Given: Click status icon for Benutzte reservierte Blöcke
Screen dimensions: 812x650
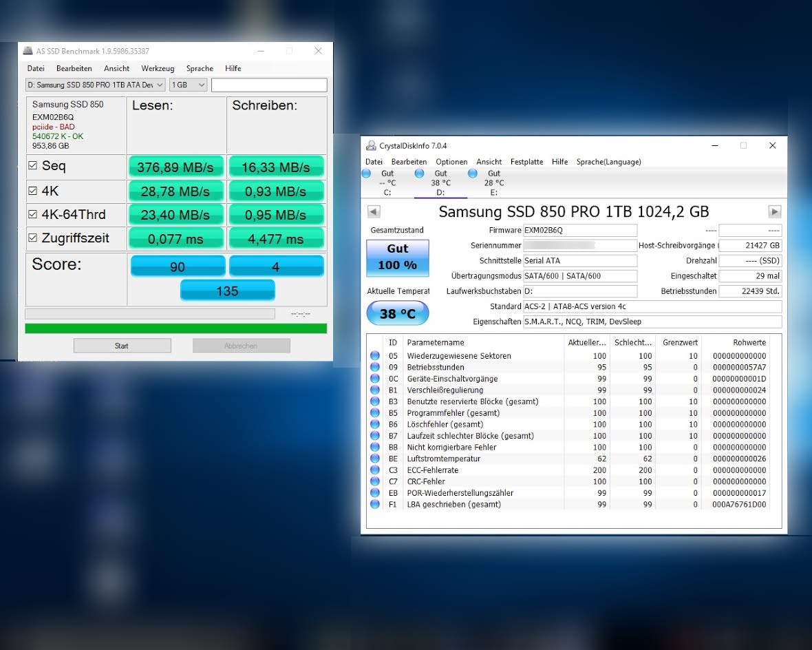Looking at the screenshot, I should 375,401.
